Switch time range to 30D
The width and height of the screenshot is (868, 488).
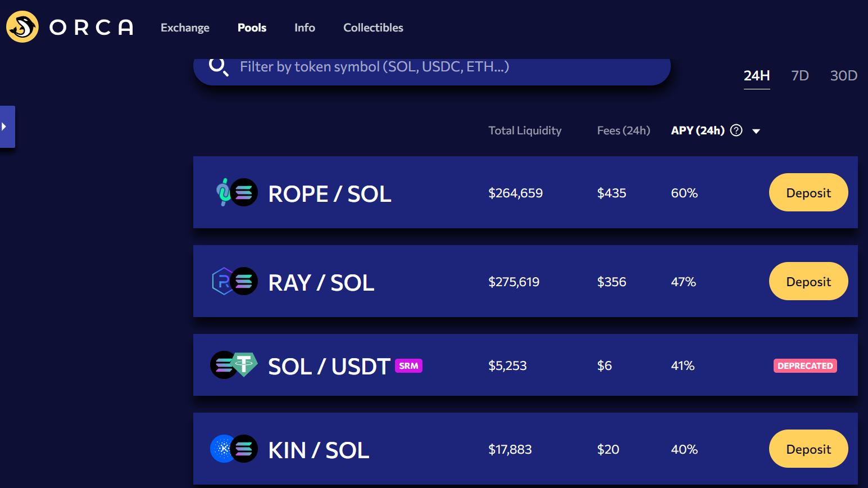coord(843,75)
